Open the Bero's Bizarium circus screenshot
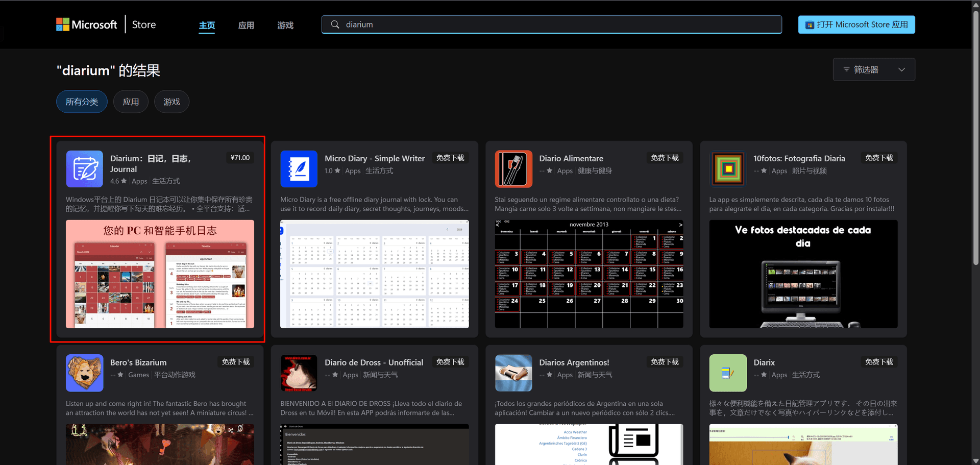 pyautogui.click(x=160, y=444)
